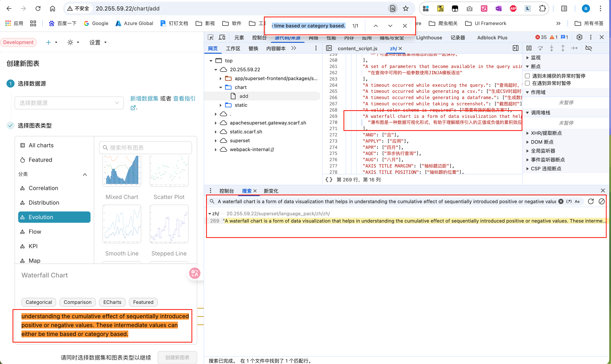611x364 pixels.
Task: Expand the static folder in the tree
Action: 220,105
